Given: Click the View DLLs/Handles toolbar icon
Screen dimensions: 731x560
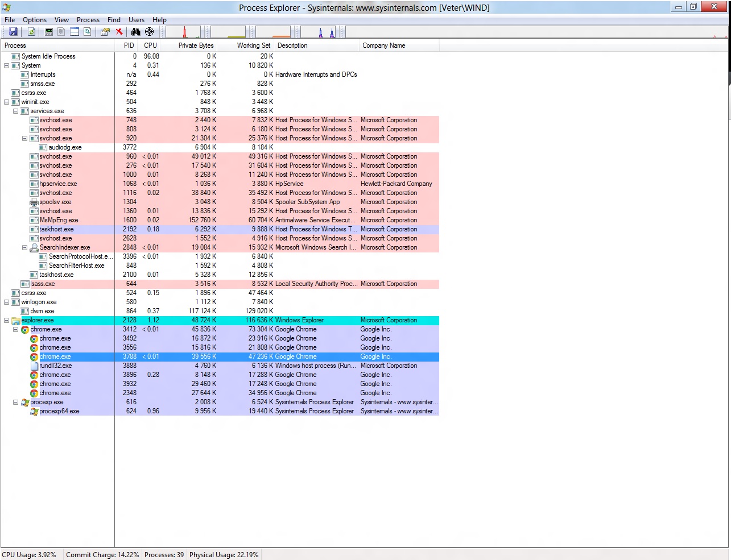Looking at the screenshot, I should click(88, 32).
